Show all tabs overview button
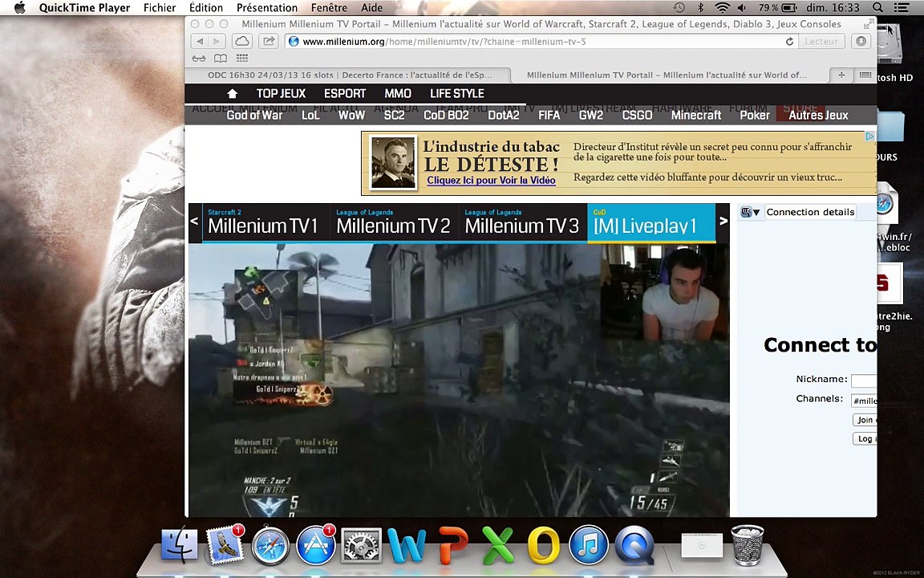Image resolution: width=924 pixels, height=578 pixels. [x=865, y=75]
